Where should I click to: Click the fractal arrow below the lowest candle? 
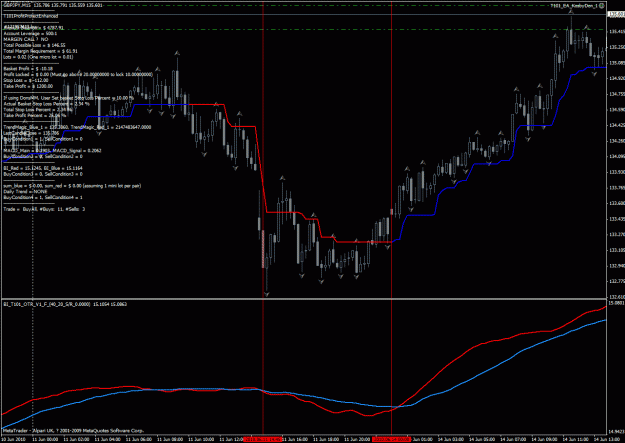[x=266, y=295]
